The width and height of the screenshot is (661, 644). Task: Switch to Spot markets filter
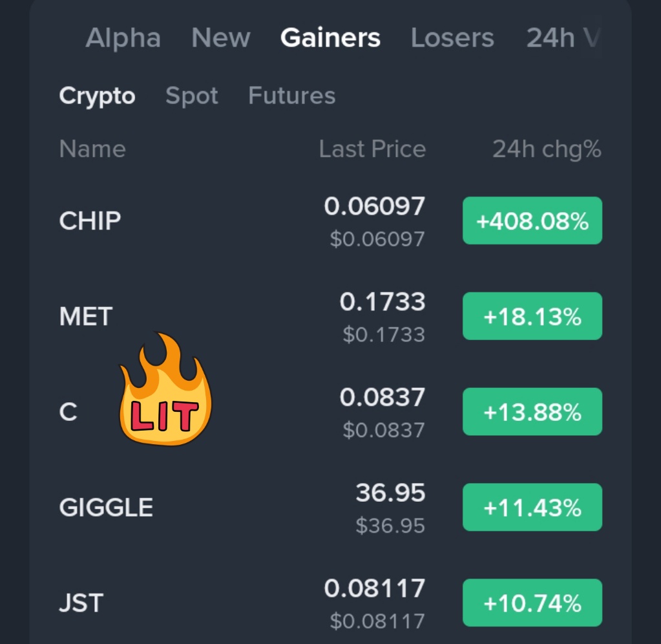click(x=192, y=96)
